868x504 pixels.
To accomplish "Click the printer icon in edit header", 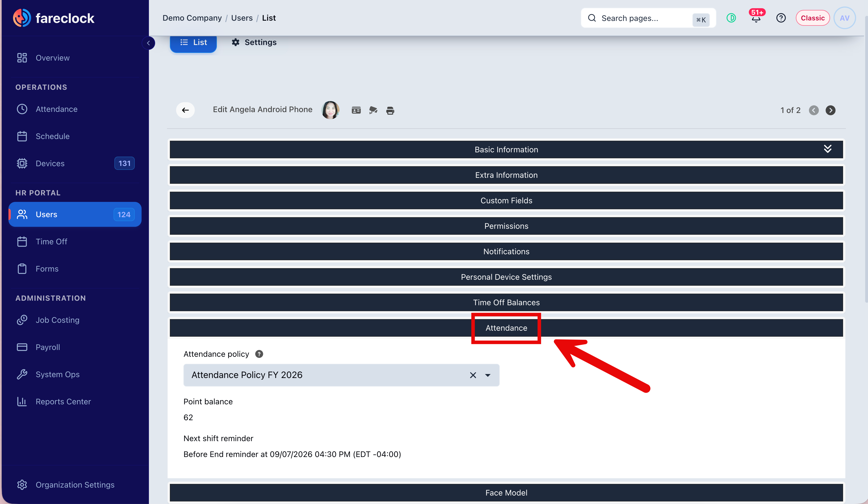I will 390,111.
